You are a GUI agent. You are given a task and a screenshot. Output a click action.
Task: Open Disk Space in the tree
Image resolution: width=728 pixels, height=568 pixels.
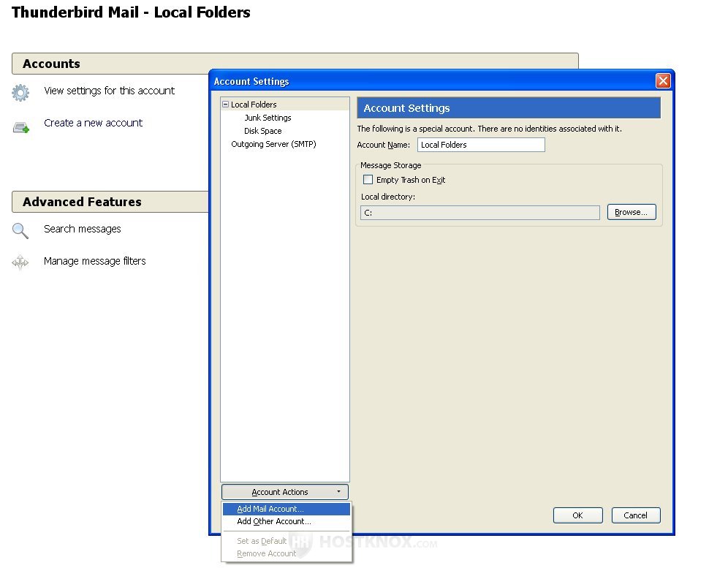point(263,131)
